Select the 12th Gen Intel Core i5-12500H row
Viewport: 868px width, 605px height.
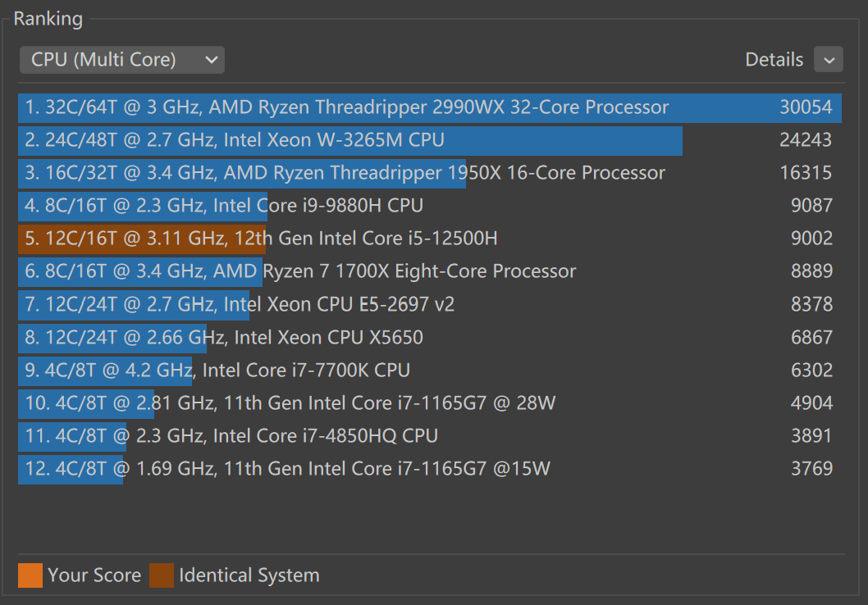pyautogui.click(x=430, y=239)
